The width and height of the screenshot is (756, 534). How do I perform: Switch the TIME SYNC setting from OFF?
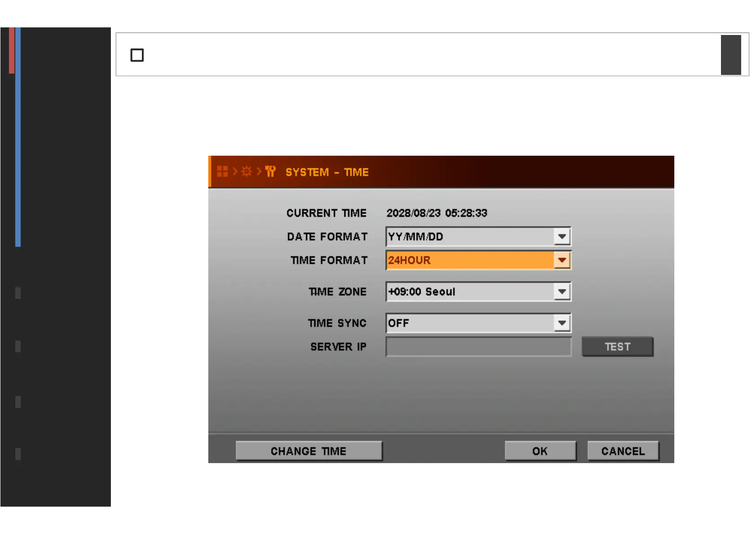point(469,323)
